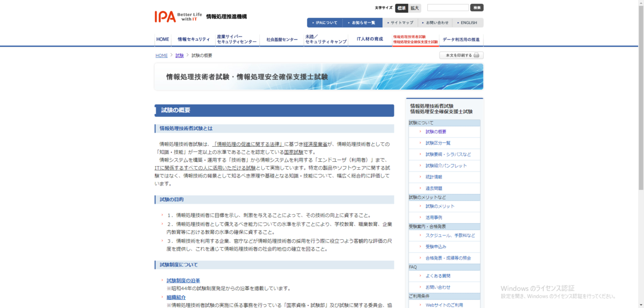Click the 国家試験 inline link
The image size is (644, 308).
point(292,152)
